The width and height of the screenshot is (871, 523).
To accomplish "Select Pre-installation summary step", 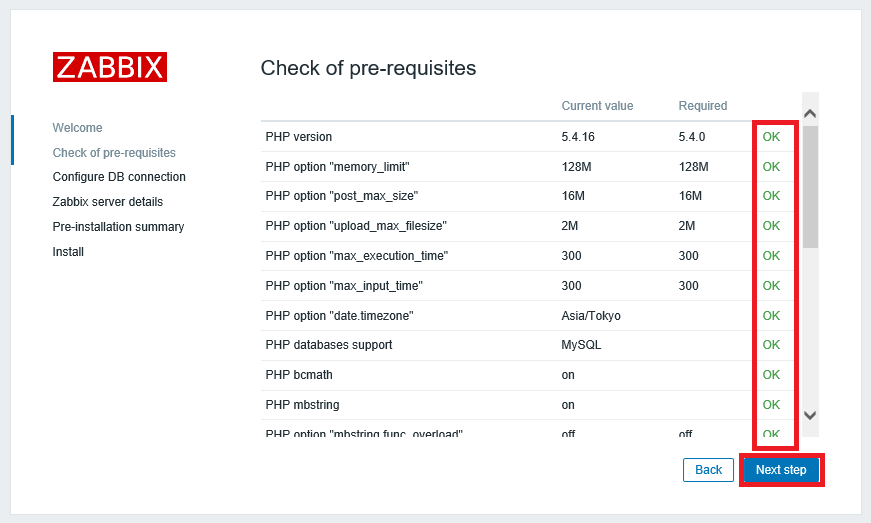I will [118, 227].
